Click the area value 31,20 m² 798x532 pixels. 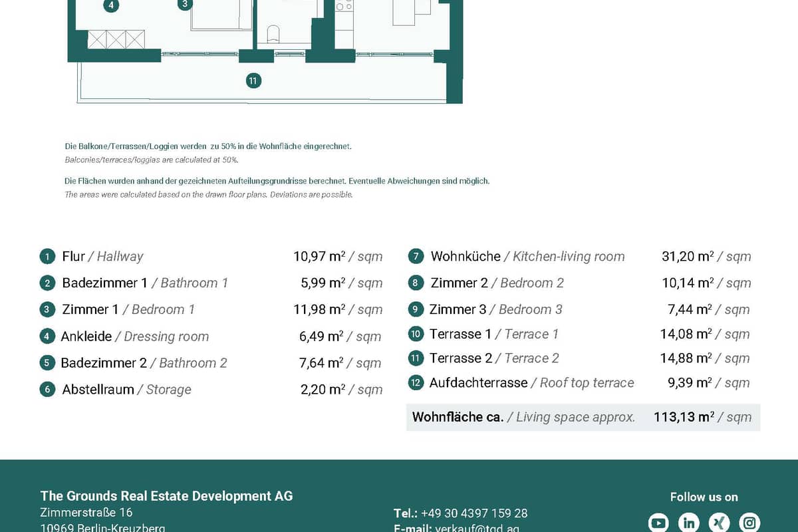(x=688, y=257)
